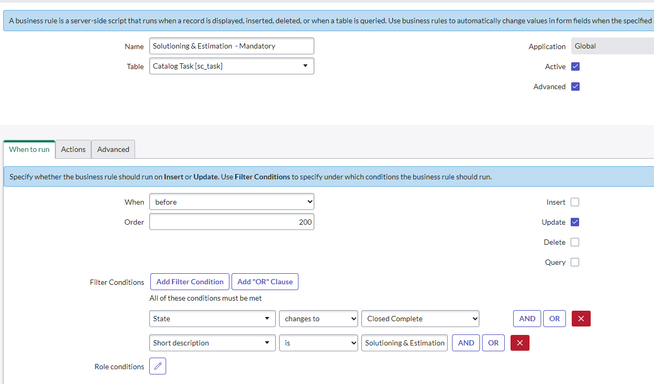Remove the Short description condition with red X
Viewport: 654px width, 384px height.
(520, 343)
